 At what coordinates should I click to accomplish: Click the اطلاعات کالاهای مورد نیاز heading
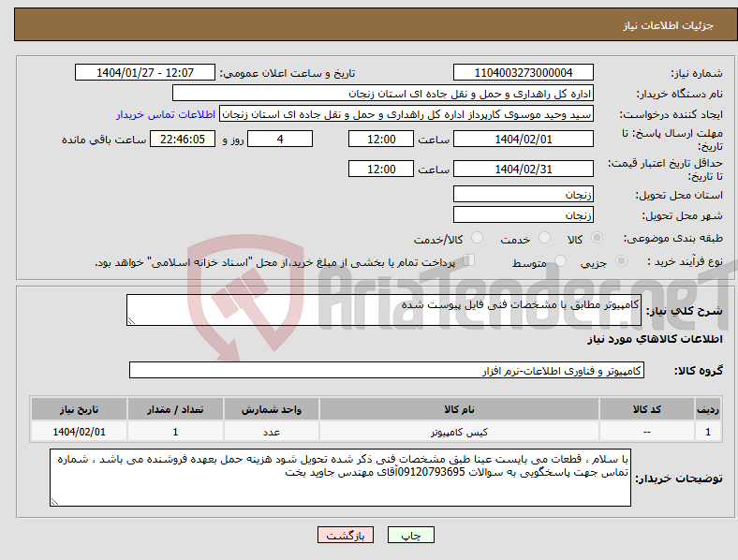click(x=655, y=339)
